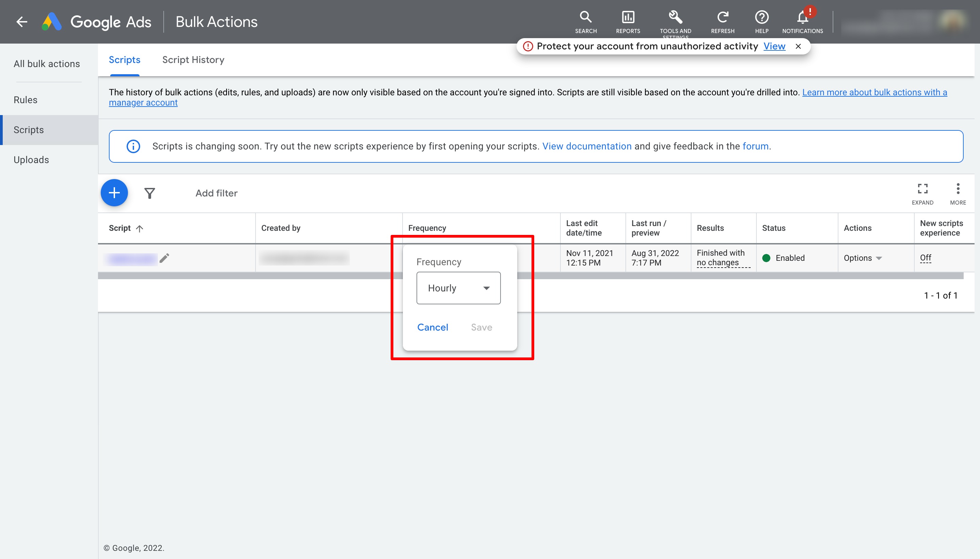Screen dimensions: 980x559
Task: Click Cancel in the Frequency popup
Action: coord(432,327)
